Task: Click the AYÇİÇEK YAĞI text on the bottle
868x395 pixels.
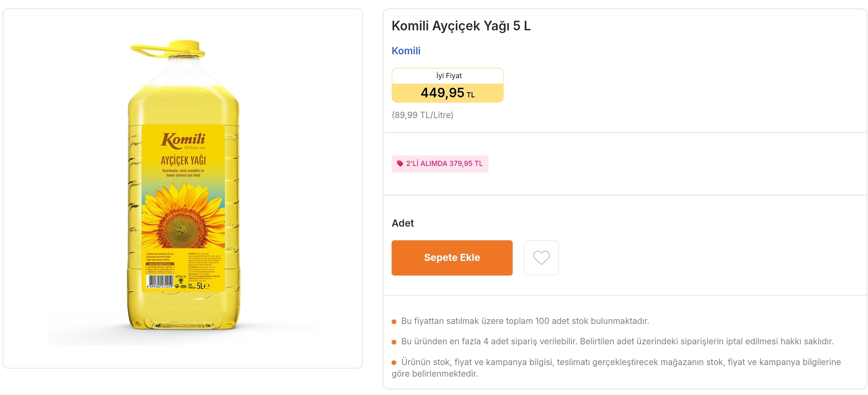Action: pyautogui.click(x=183, y=160)
